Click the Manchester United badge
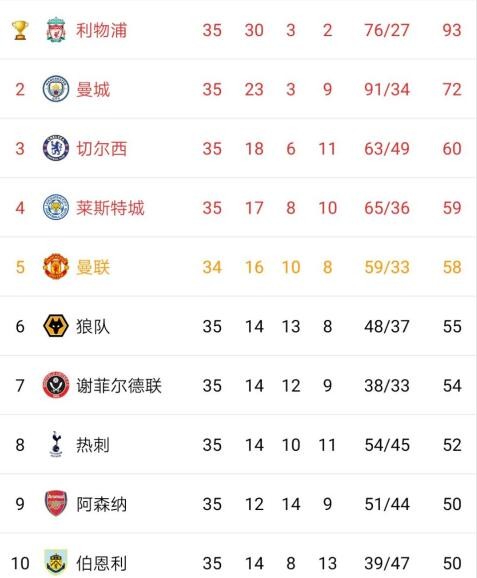This screenshot has width=477, height=578. [56, 267]
